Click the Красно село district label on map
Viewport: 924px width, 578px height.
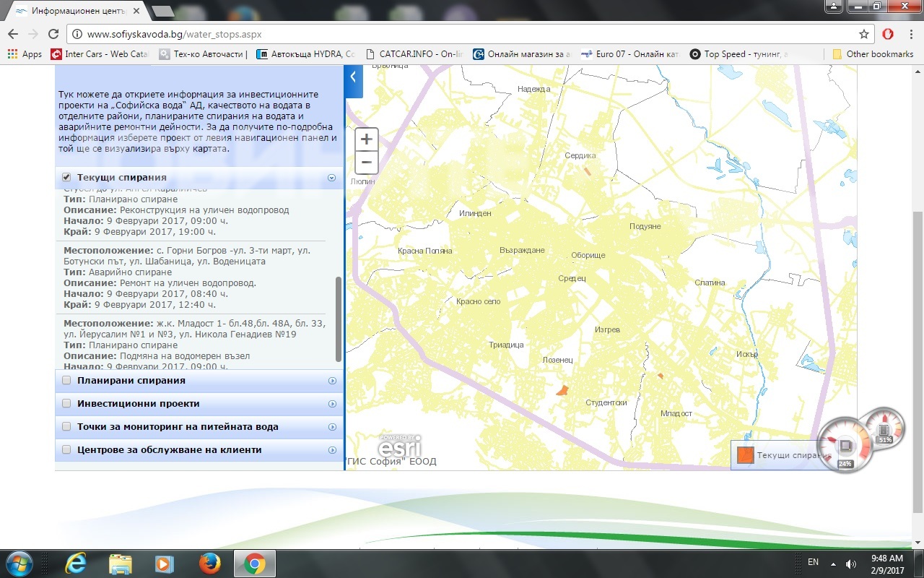[478, 301]
